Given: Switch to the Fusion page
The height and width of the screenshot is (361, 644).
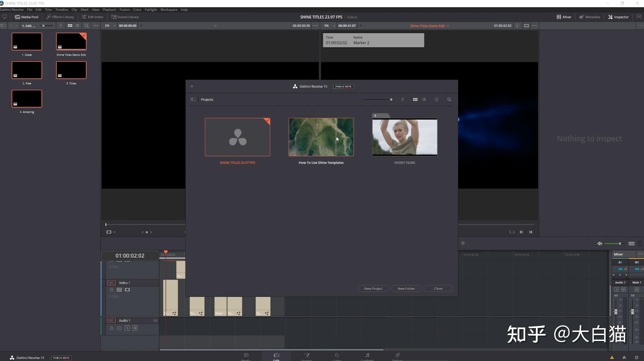Looking at the screenshot, I should (x=306, y=356).
